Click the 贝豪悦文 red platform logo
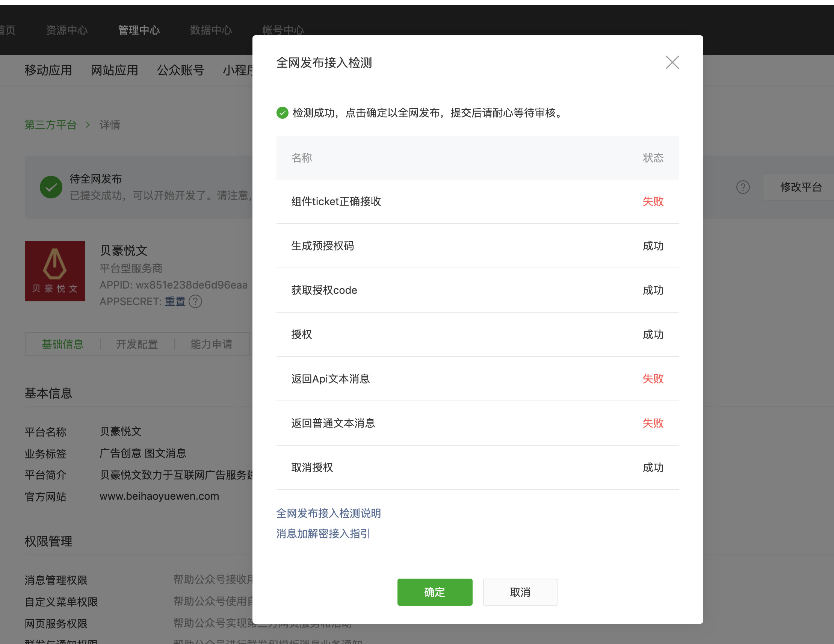The image size is (834, 644). 55,271
